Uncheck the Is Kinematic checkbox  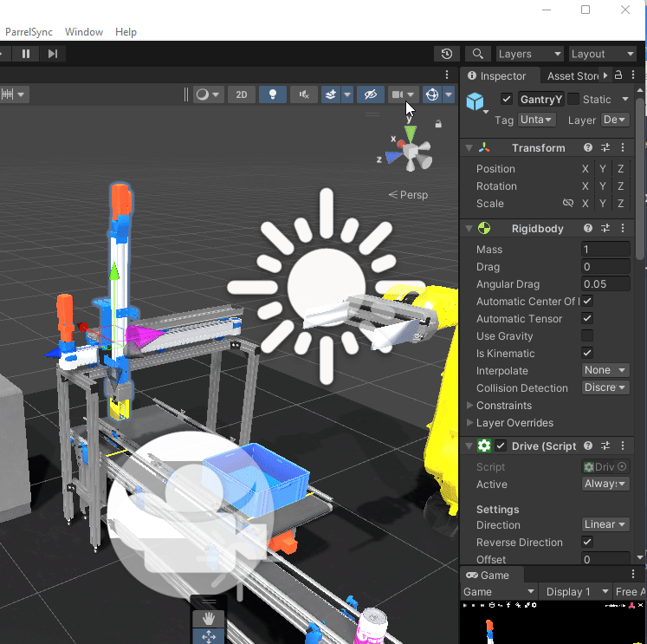587,354
